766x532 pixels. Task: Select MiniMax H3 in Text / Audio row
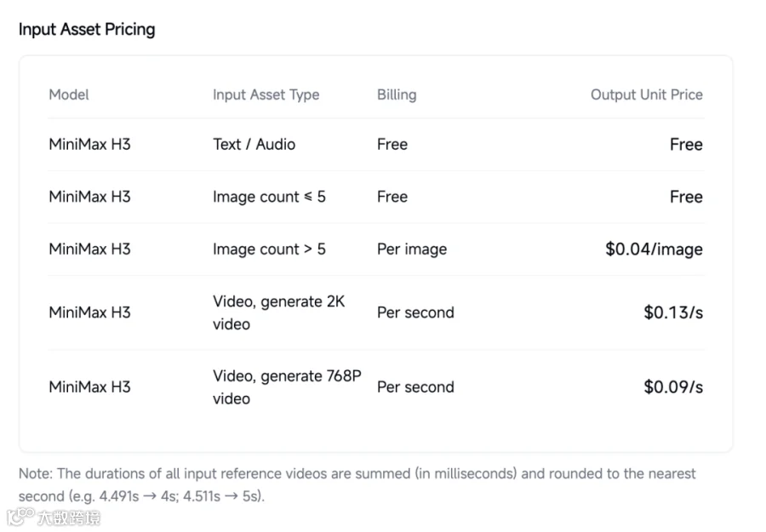tap(90, 144)
